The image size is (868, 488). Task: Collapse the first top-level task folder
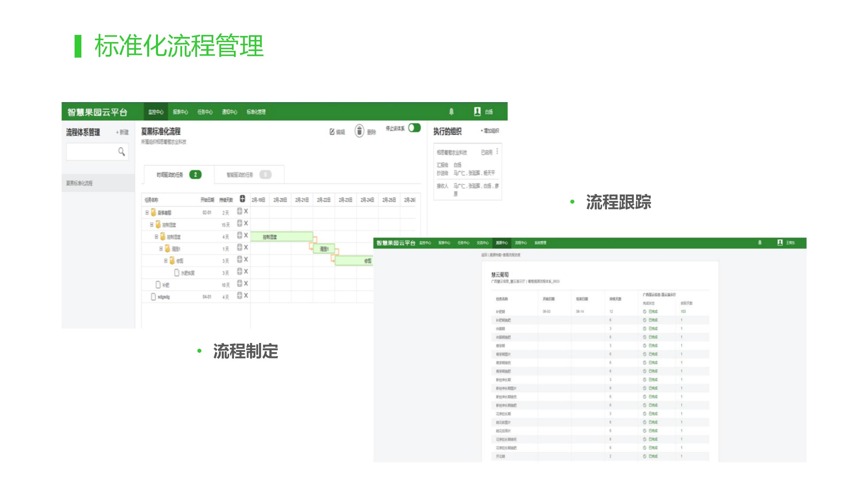pyautogui.click(x=147, y=212)
